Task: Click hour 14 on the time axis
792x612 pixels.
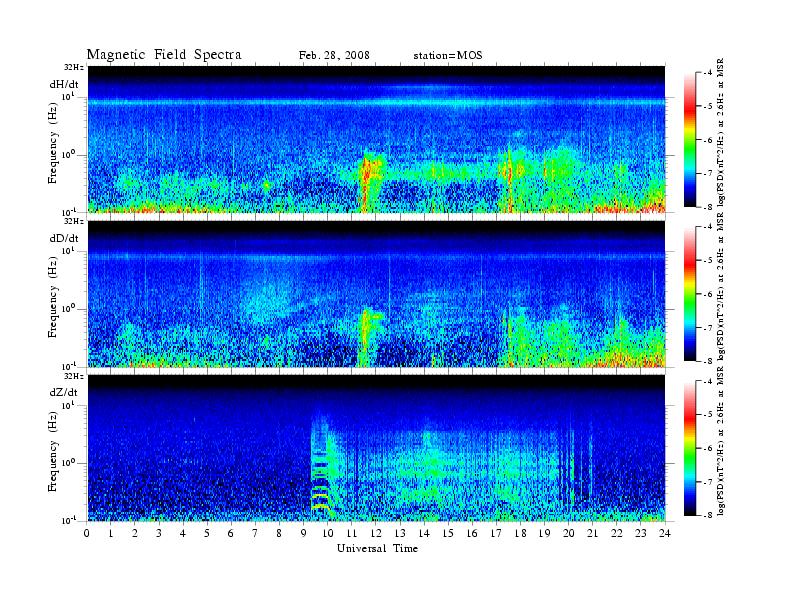Action: click(424, 533)
